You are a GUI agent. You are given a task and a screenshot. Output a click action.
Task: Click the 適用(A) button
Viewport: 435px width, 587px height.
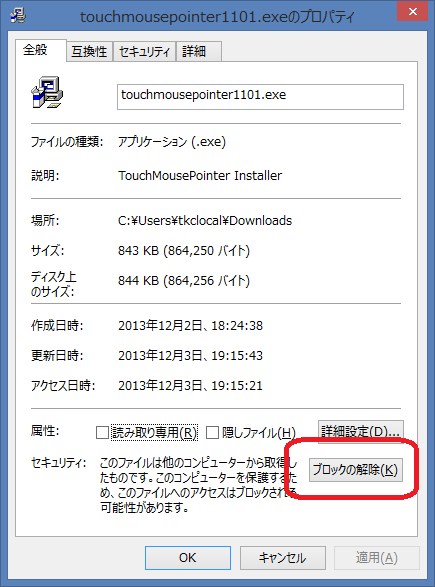point(377,558)
